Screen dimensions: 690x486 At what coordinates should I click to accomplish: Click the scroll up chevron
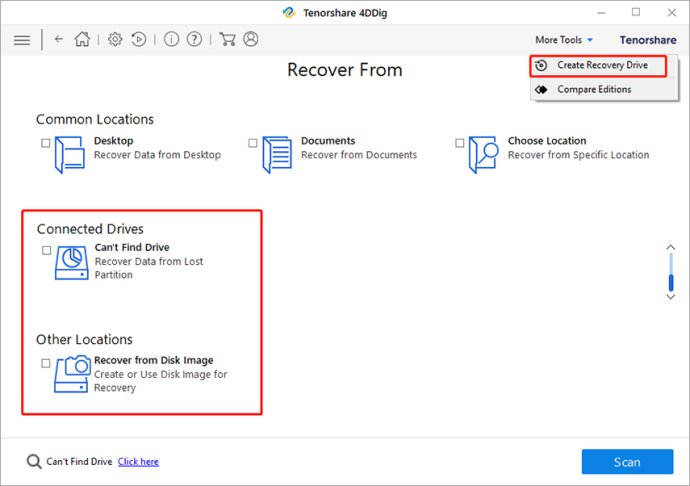click(x=671, y=247)
